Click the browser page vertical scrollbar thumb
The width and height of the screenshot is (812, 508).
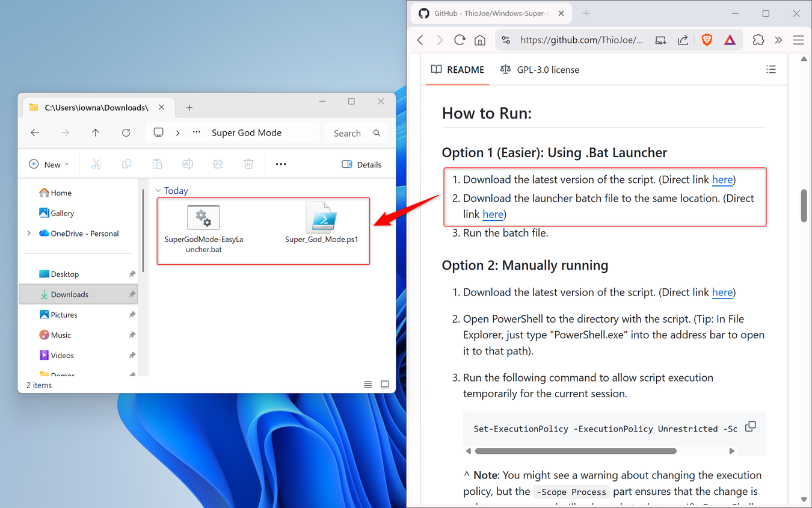coord(804,206)
